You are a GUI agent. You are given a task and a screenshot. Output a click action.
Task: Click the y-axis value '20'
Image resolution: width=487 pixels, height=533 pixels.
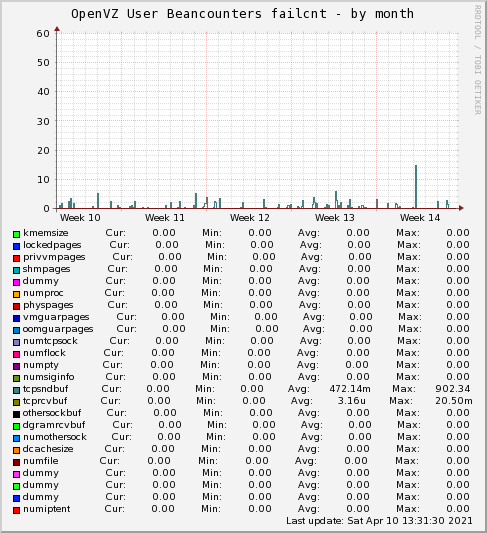[43, 150]
